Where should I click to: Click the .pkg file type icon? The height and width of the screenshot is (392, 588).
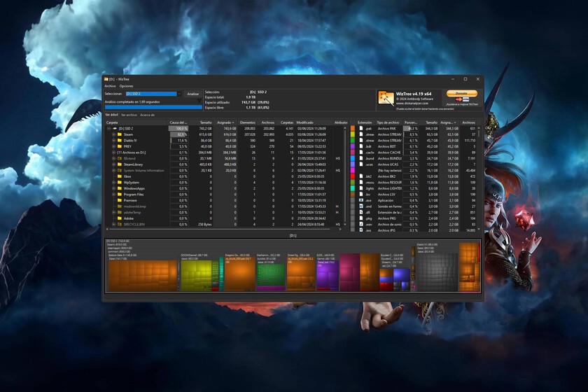pyautogui.click(x=360, y=218)
